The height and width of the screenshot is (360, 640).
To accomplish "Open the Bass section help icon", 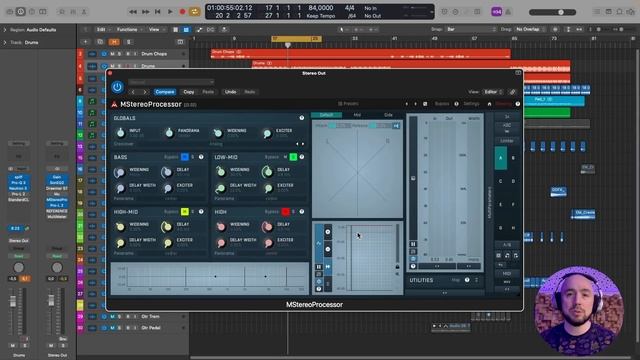I will [x=201, y=157].
